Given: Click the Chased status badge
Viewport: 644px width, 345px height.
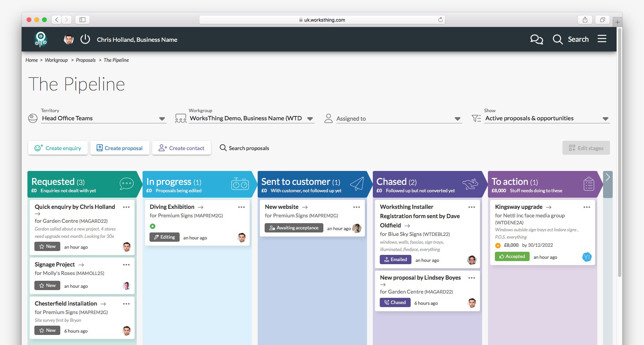Looking at the screenshot, I should tap(395, 302).
